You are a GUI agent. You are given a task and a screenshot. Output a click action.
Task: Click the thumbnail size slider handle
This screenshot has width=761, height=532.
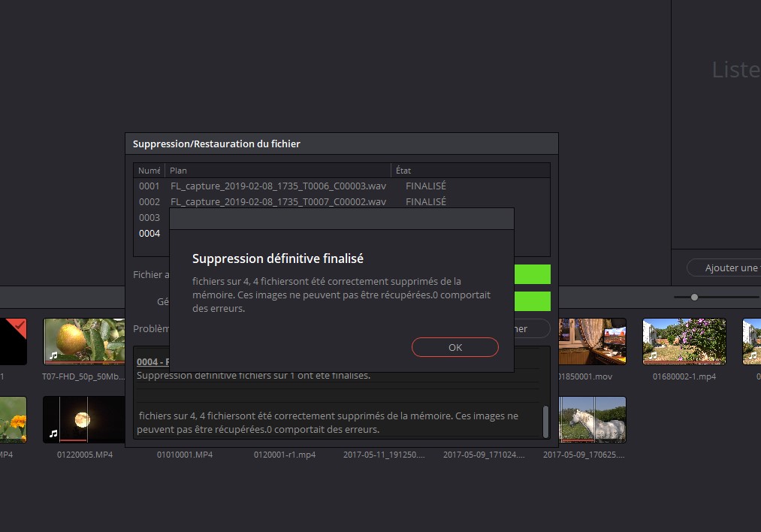point(694,298)
